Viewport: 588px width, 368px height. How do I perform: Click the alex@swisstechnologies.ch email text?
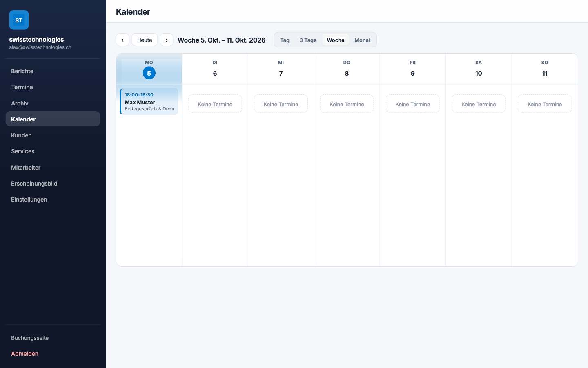click(40, 47)
